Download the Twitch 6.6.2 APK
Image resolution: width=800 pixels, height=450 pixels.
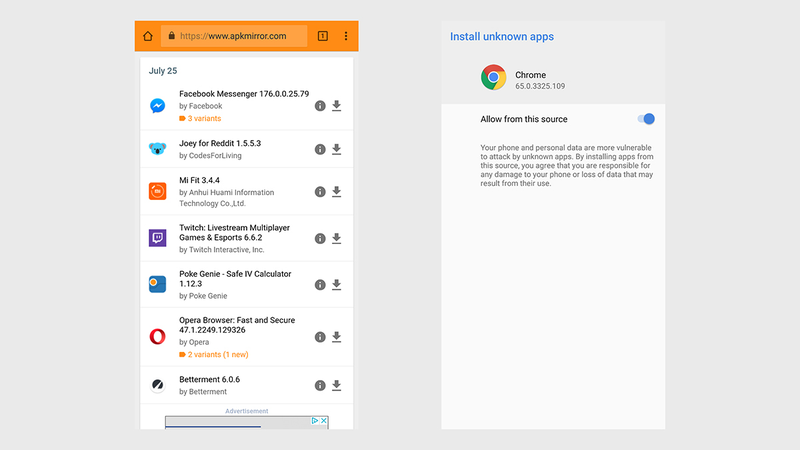pyautogui.click(x=337, y=238)
